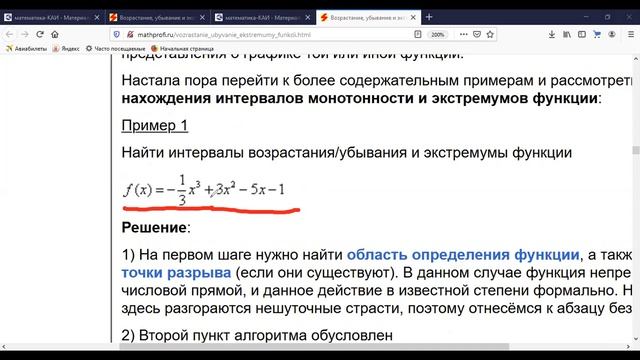Click the scroll-right arrow of horizontal scrollbar

(628, 347)
